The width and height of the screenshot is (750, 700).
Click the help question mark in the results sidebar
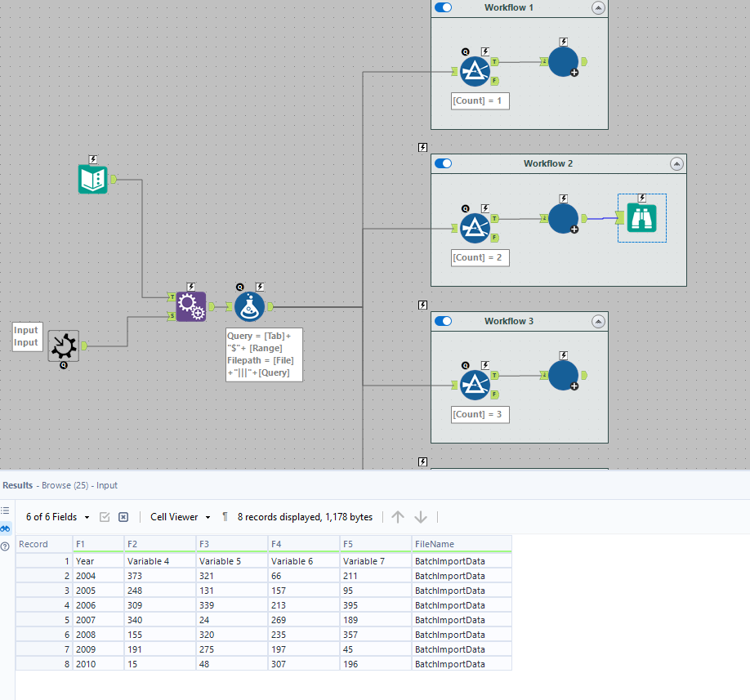(5, 546)
